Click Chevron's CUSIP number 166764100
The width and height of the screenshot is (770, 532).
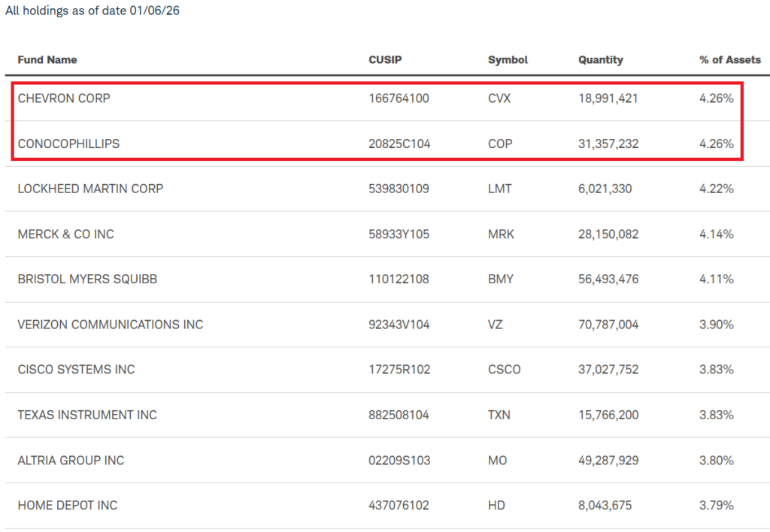399,98
